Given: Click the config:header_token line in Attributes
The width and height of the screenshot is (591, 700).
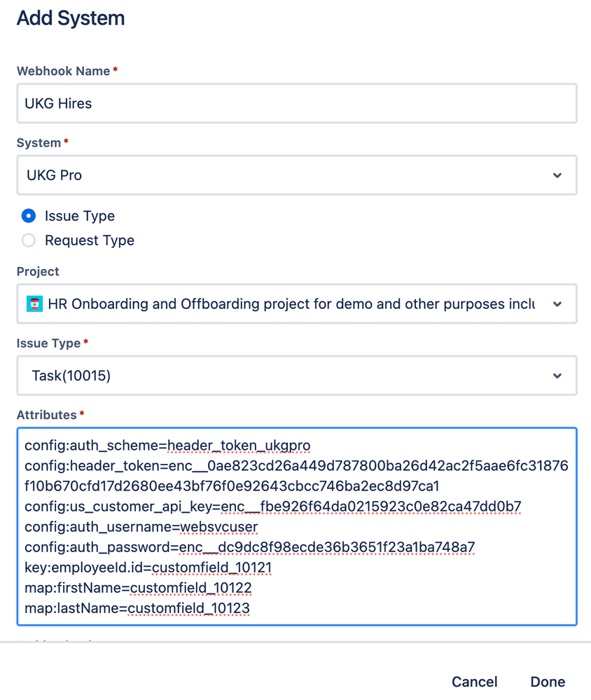Looking at the screenshot, I should pyautogui.click(x=296, y=476).
